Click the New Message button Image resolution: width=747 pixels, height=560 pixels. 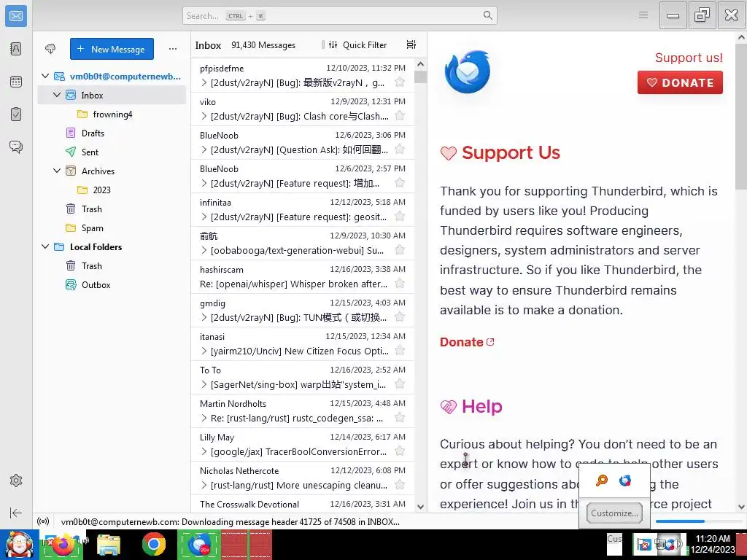coord(112,49)
